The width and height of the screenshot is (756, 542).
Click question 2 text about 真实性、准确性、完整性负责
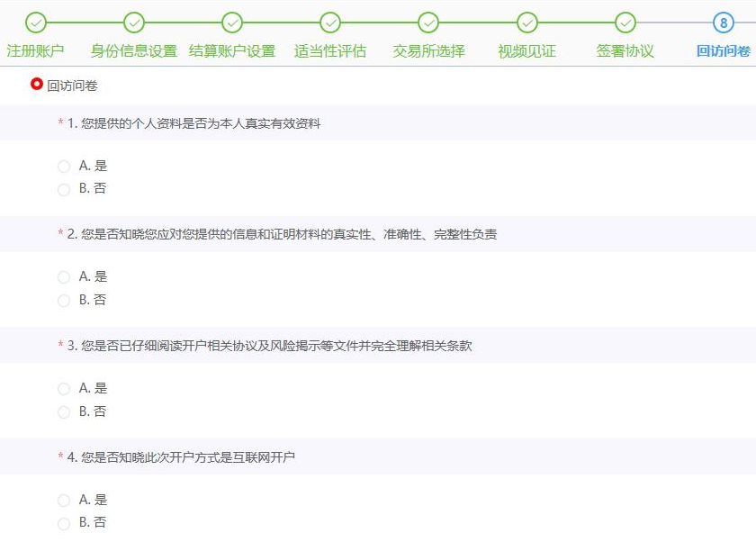[289, 234]
